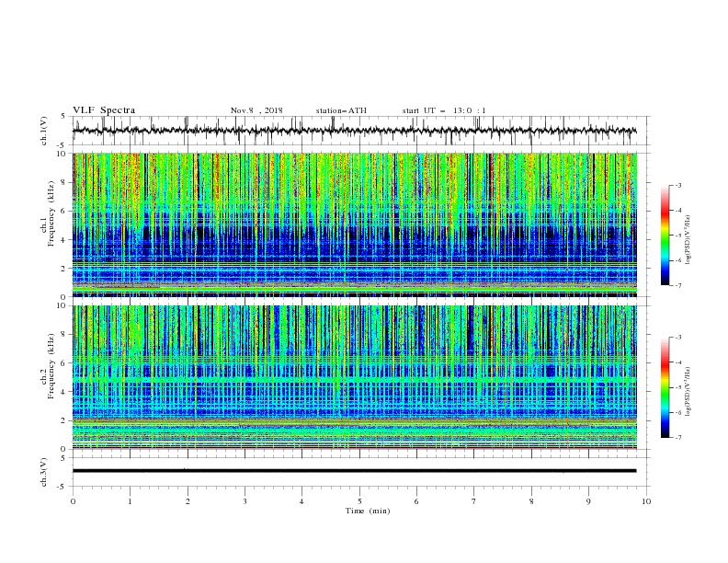Click inside the ch.1 spectrogram panel
The image size is (728, 563).
pos(354,224)
